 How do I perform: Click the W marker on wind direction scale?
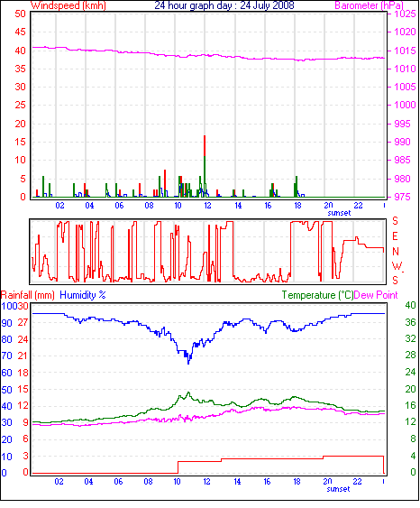tap(397, 266)
